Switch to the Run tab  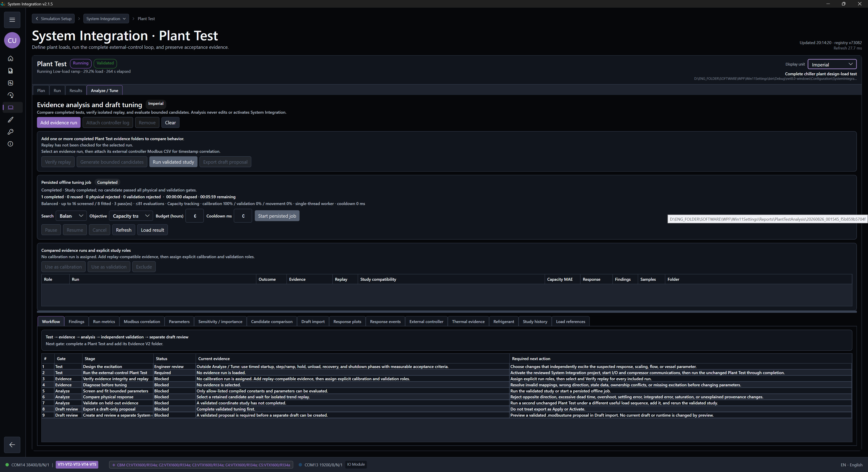click(x=57, y=91)
